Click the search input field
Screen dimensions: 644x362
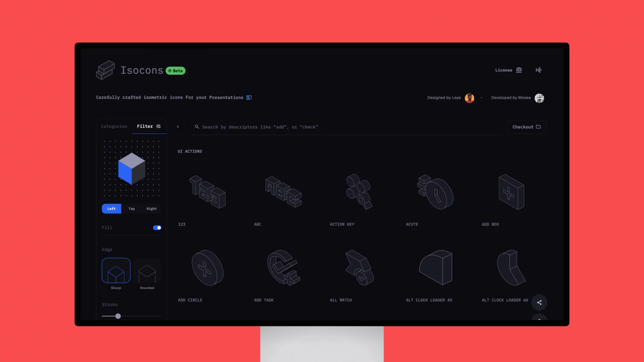click(x=346, y=127)
